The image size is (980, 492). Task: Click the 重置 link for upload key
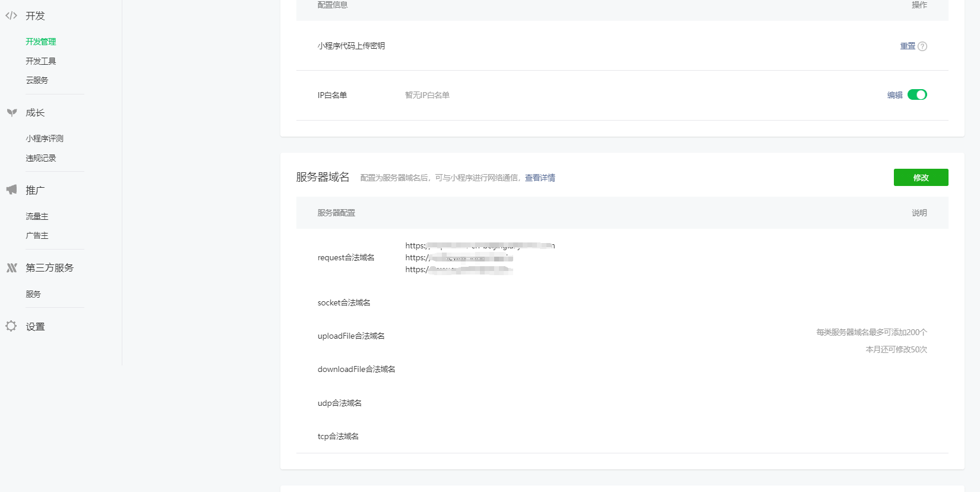[x=907, y=46]
